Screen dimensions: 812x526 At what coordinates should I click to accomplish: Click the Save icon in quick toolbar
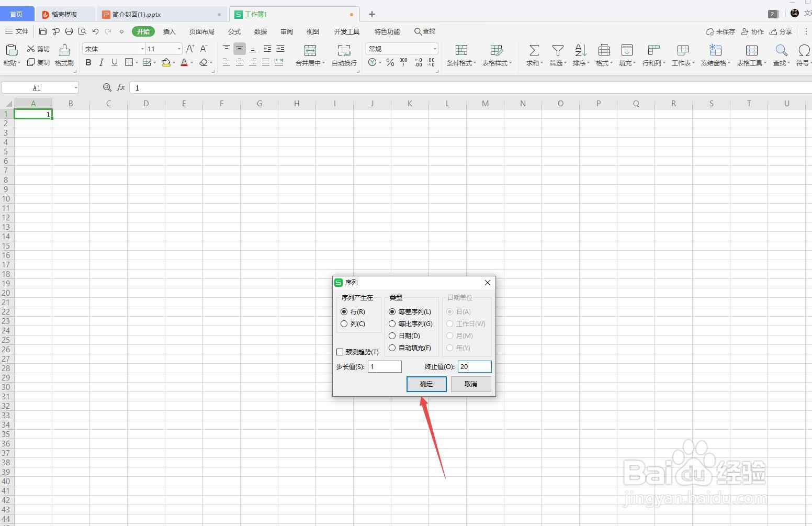coord(43,31)
